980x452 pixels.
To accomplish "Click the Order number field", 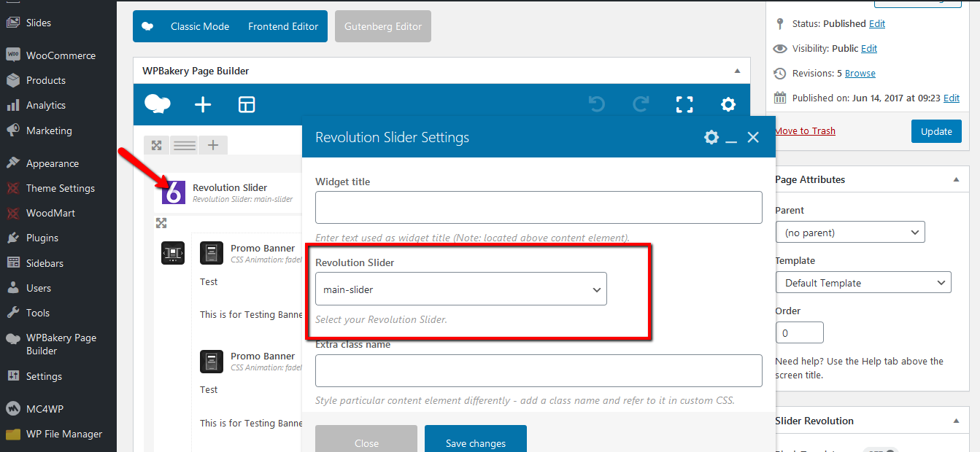I will tap(800, 332).
